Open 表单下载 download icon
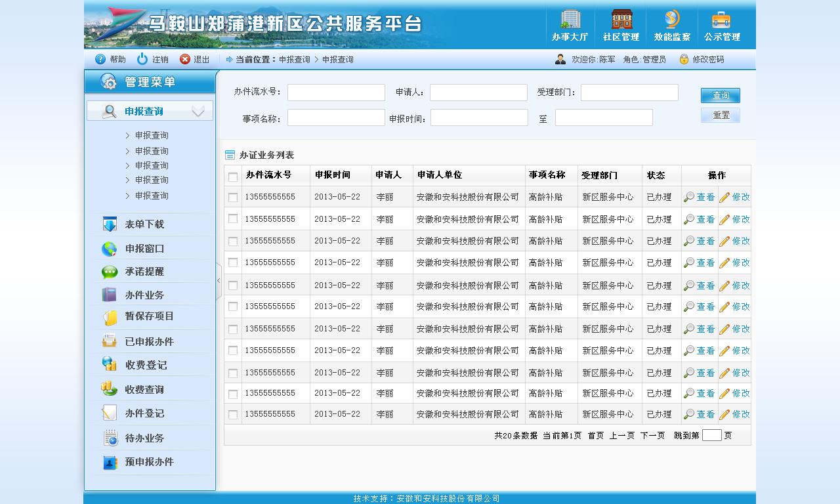The image size is (840, 504). pyautogui.click(x=110, y=224)
